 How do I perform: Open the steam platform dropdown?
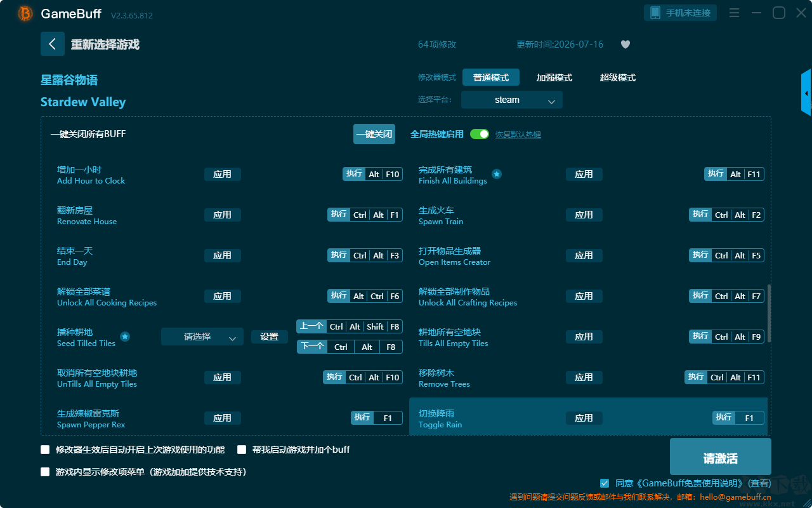[x=512, y=100]
